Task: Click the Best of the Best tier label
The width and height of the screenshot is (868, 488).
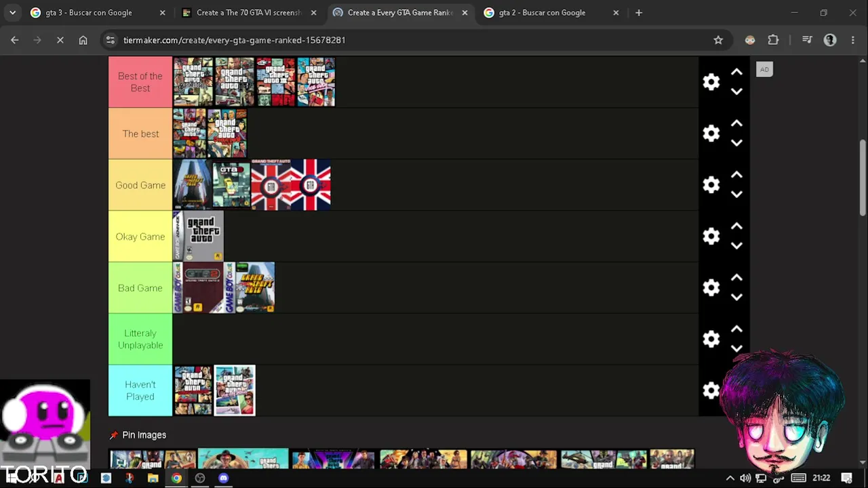Action: click(x=140, y=82)
